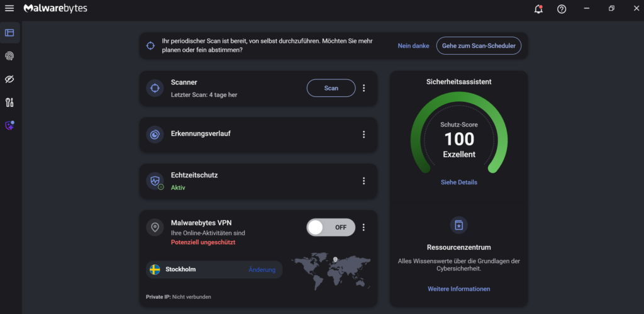
Task: Open the notifications bell
Action: tap(538, 9)
